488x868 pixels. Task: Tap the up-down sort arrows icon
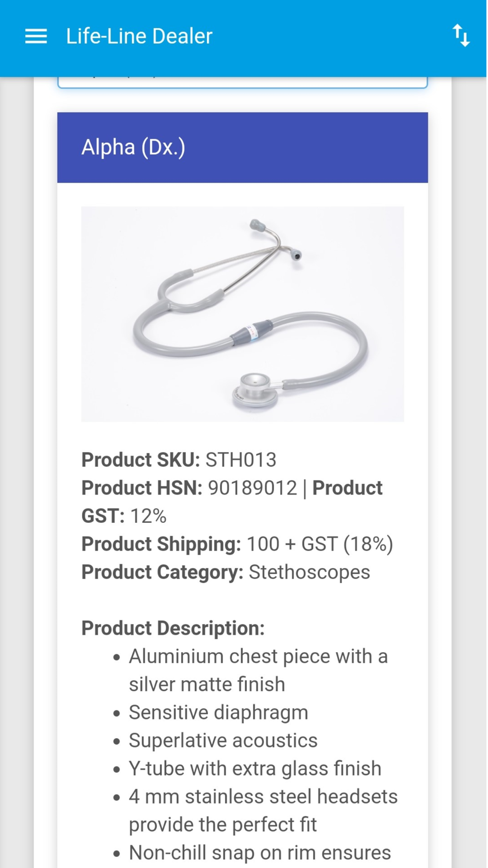(461, 36)
